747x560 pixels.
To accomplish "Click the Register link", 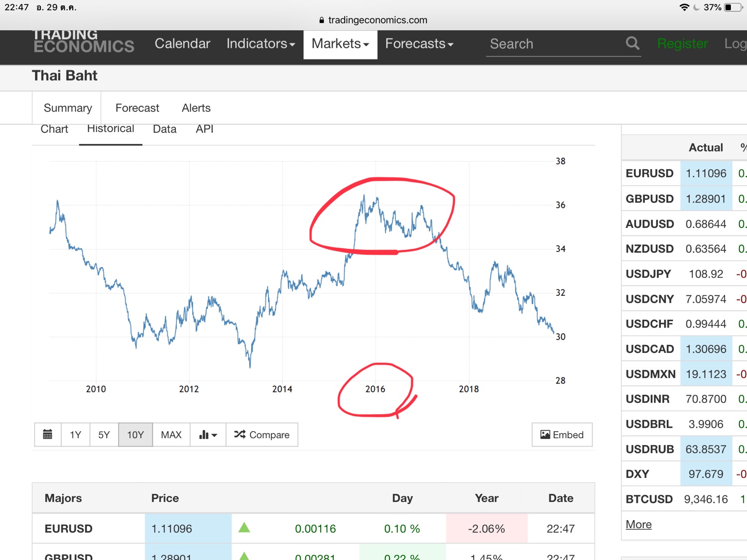I will click(682, 44).
